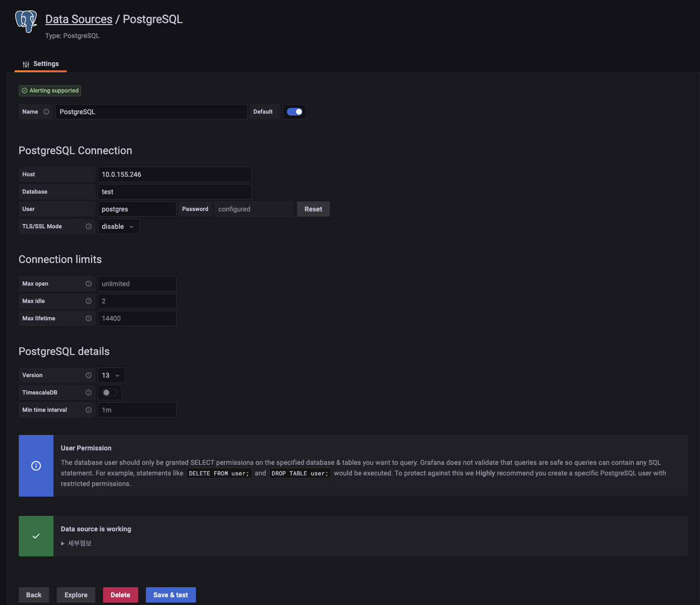
Task: Focus the Min time interval field
Action: click(x=137, y=410)
